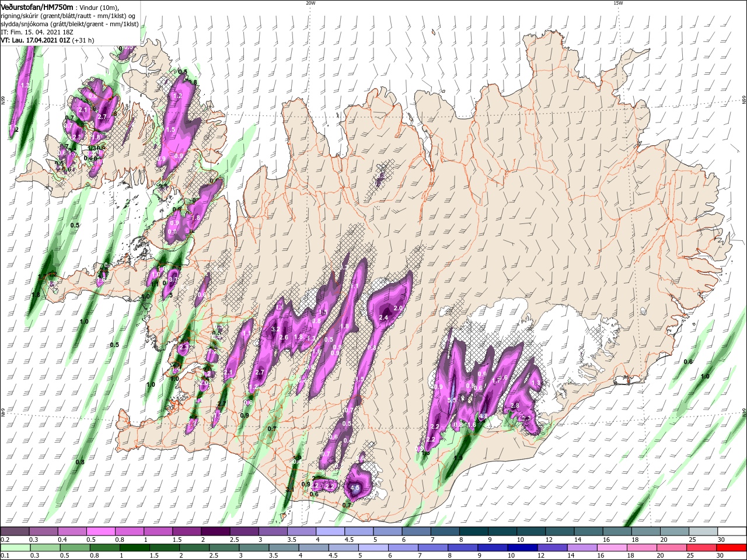This screenshot has height=560, width=747.
Task: Click the 1.9 rain value near the south coast
Action: (x=458, y=458)
